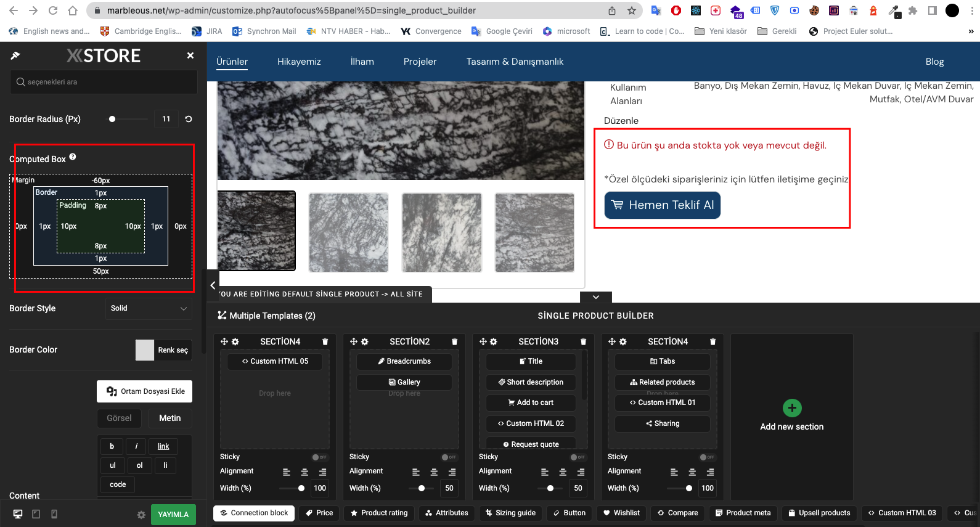Select Request quote block in SECTION3
Image resolution: width=980 pixels, height=527 pixels.
[531, 444]
